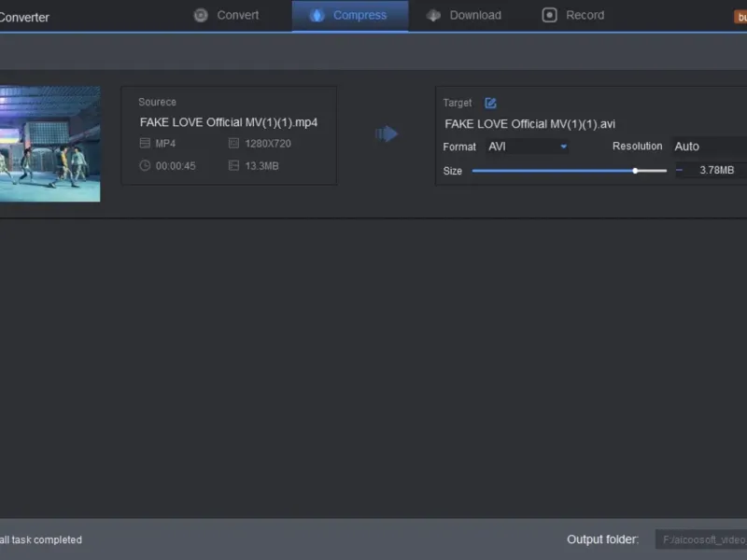The image size is (747, 560).
Task: Click the Size slider handle
Action: 635,171
